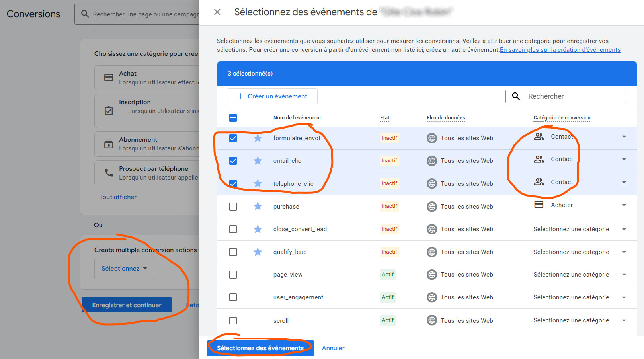The height and width of the screenshot is (359, 644).
Task: Sort by Nom de l'événement column header
Action: coord(297,118)
